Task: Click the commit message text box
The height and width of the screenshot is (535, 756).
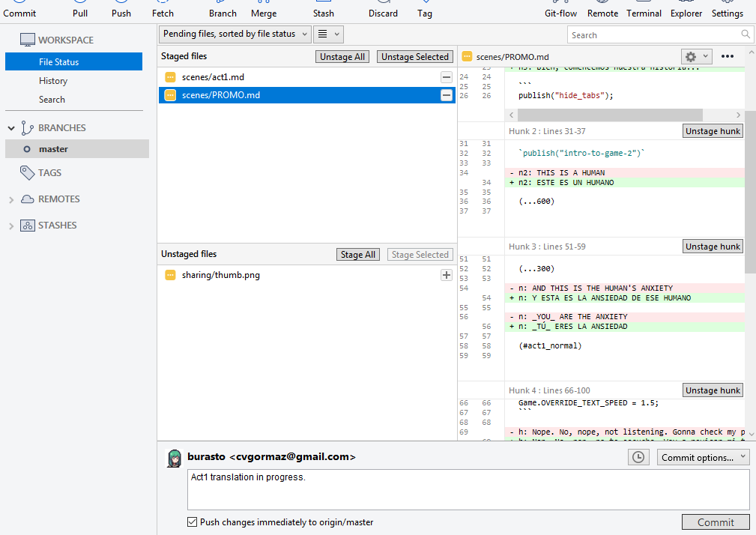Action: click(468, 490)
